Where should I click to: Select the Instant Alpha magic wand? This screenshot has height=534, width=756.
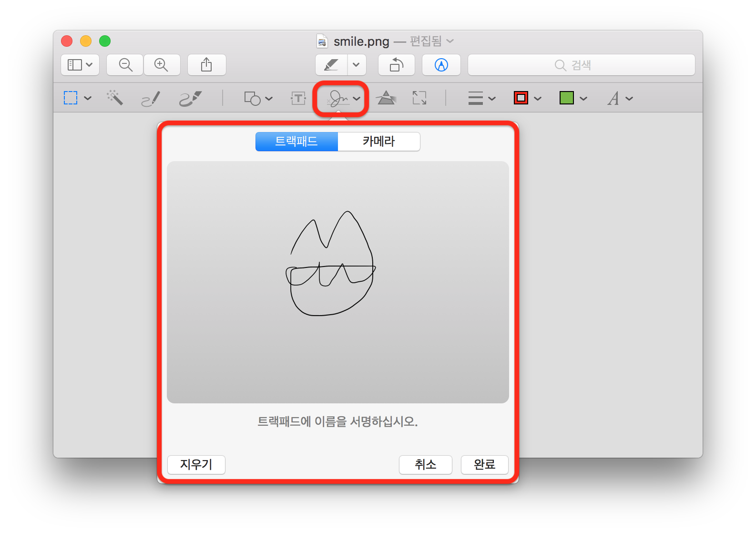point(115,98)
